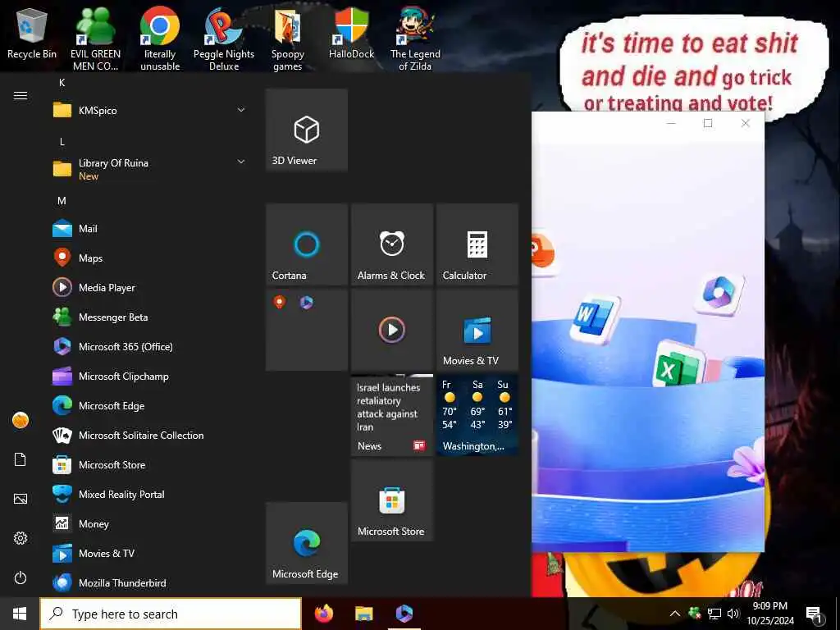Open the Microsoft Store tile
Image resolution: width=840 pixels, height=630 pixels.
[391, 500]
